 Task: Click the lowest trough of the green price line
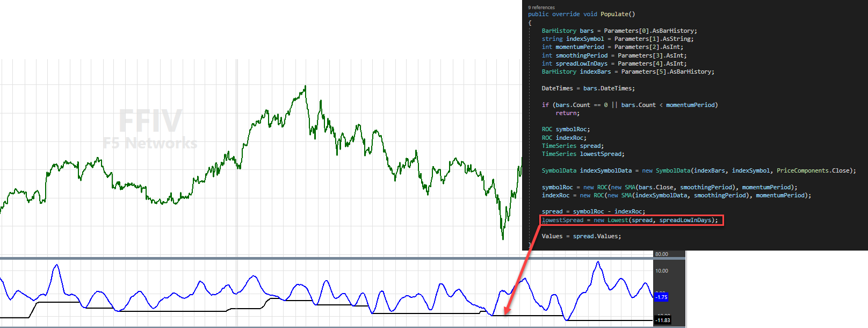[503, 238]
